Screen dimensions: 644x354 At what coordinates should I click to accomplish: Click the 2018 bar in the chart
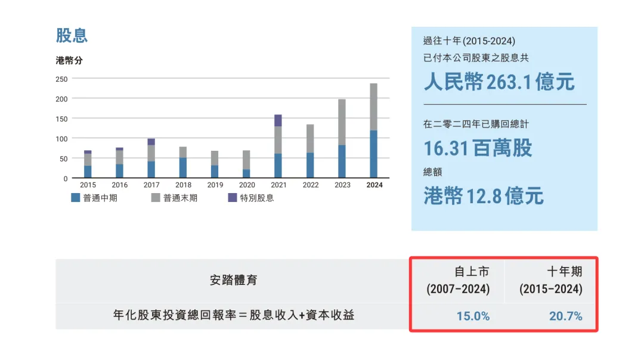click(x=183, y=162)
